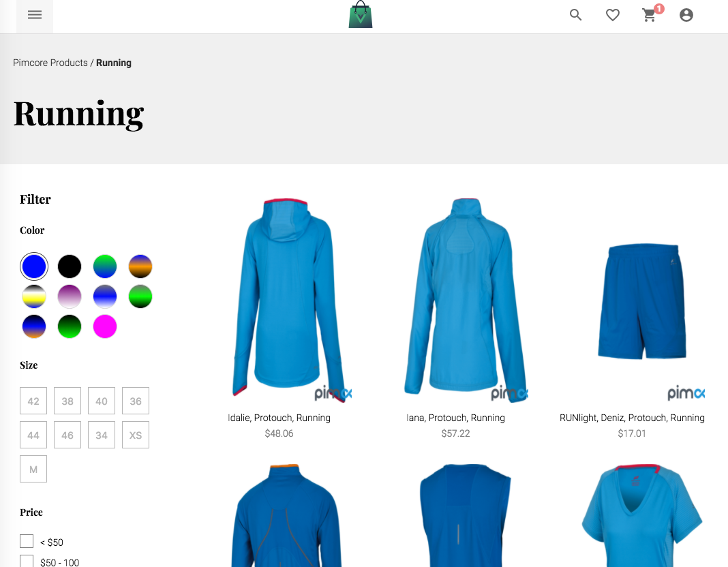Click the blue running shorts image
Image resolution: width=728 pixels, height=567 pixels.
point(641,300)
